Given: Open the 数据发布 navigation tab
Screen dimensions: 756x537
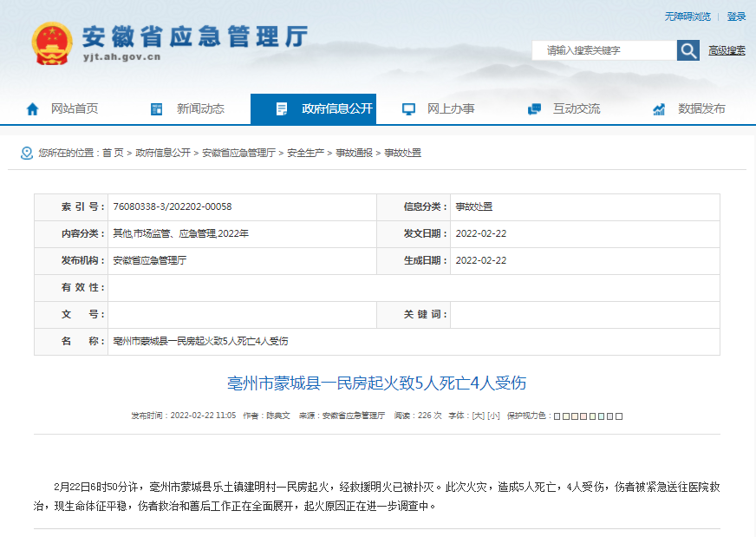Looking at the screenshot, I should click(x=701, y=109).
